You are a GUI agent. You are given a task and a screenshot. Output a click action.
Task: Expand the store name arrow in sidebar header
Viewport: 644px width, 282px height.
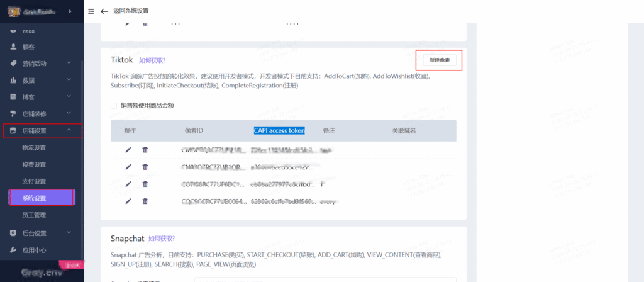(70, 11)
